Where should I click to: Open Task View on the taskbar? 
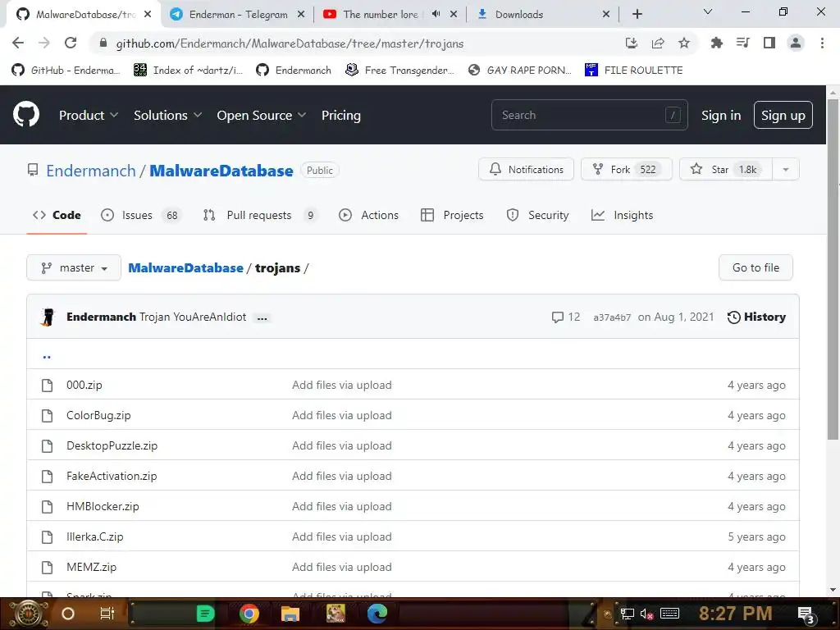[x=107, y=614]
